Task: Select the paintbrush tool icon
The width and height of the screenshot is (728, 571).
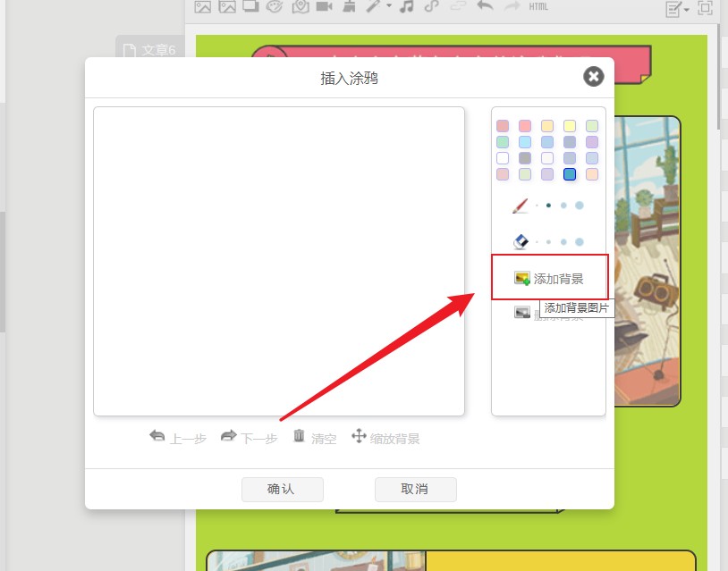Action: click(x=521, y=206)
